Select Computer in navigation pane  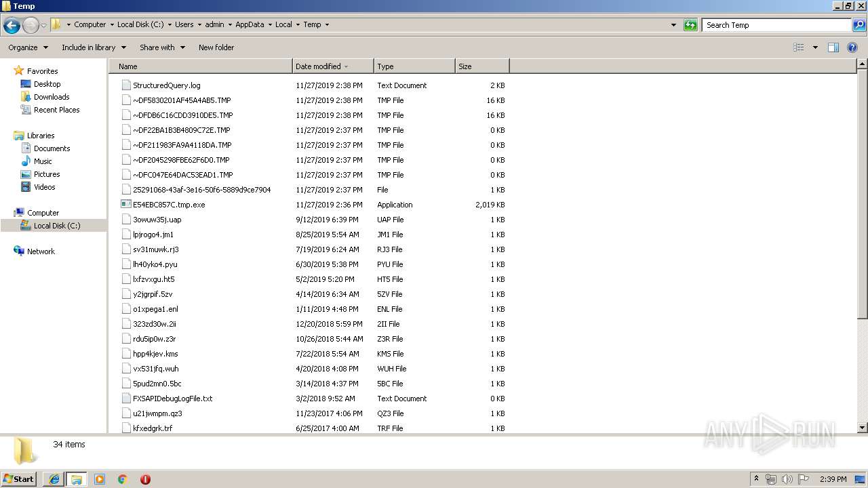click(x=43, y=213)
